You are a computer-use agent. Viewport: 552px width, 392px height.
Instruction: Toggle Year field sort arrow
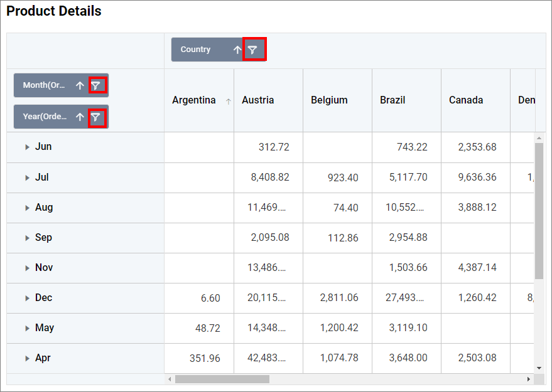(x=80, y=117)
